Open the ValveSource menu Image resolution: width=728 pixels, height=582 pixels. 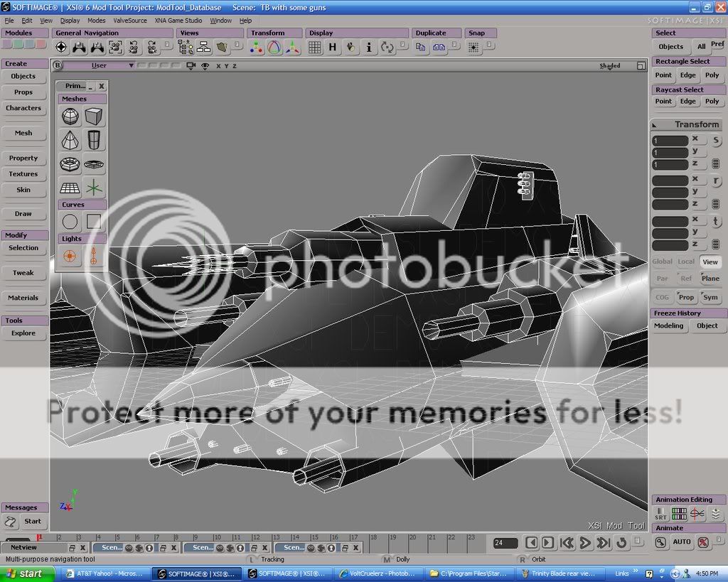pyautogui.click(x=130, y=21)
